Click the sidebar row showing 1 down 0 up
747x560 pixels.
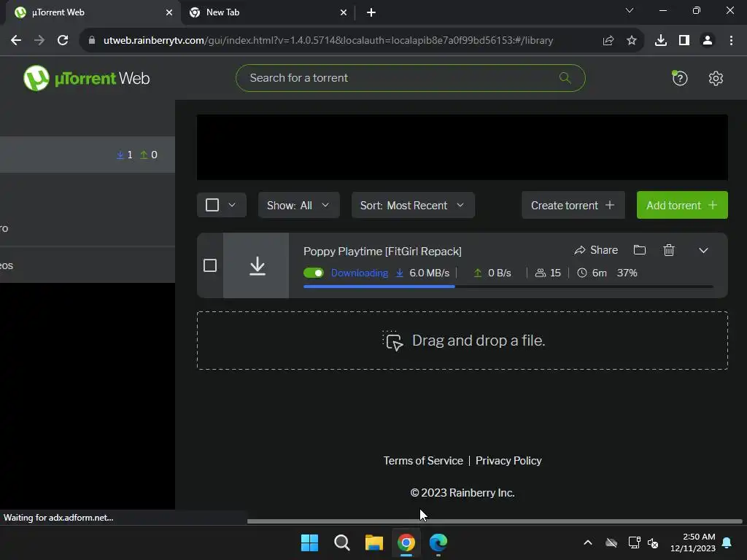coord(88,155)
